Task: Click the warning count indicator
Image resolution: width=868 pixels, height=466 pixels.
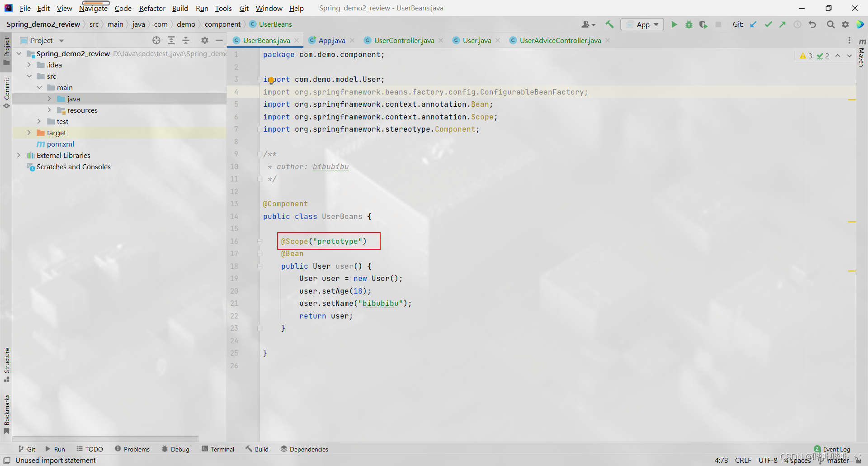Action: tap(806, 56)
